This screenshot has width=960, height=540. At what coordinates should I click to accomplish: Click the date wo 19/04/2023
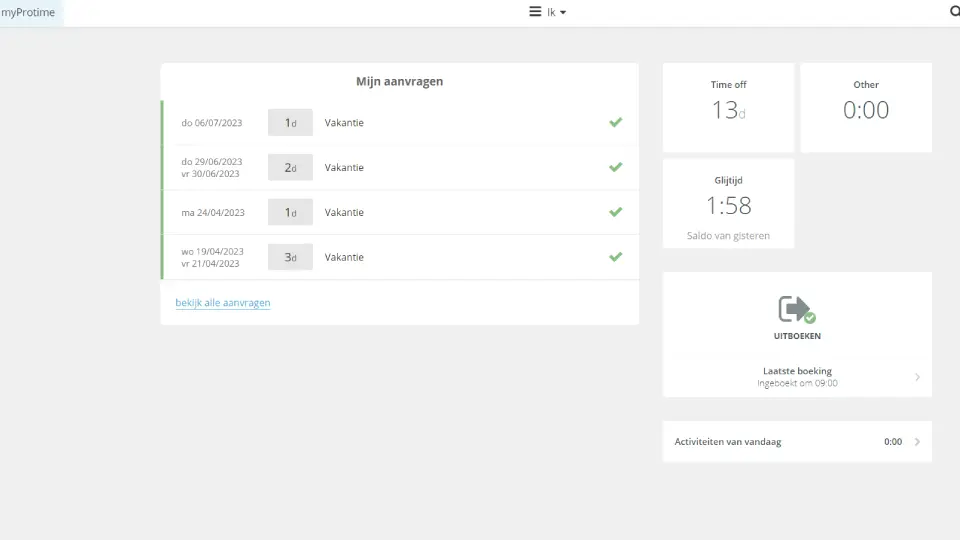(212, 252)
